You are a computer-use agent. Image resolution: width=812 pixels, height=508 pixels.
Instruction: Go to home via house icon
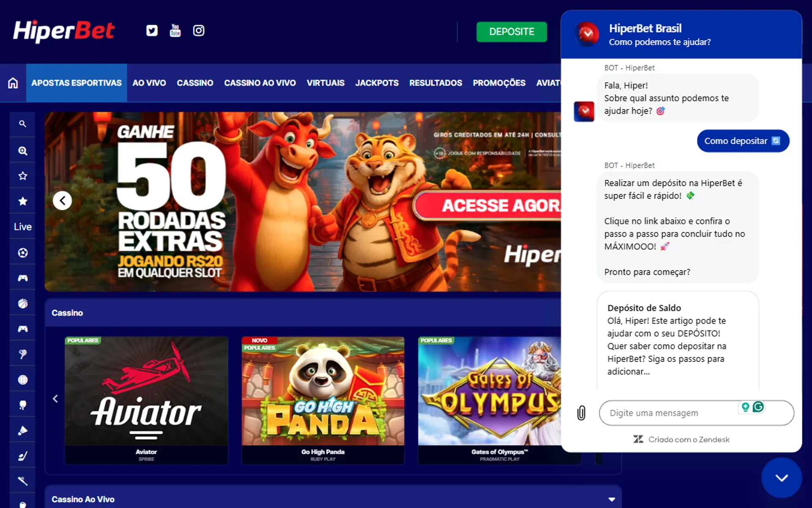coord(13,83)
